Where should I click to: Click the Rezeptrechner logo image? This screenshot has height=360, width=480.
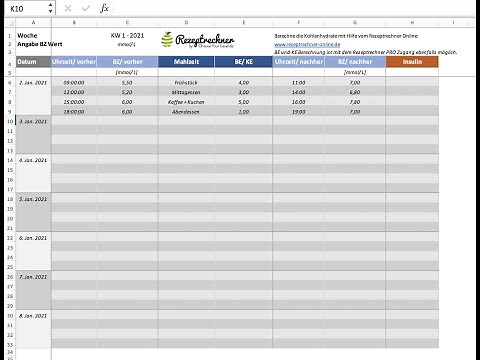[x=198, y=40]
